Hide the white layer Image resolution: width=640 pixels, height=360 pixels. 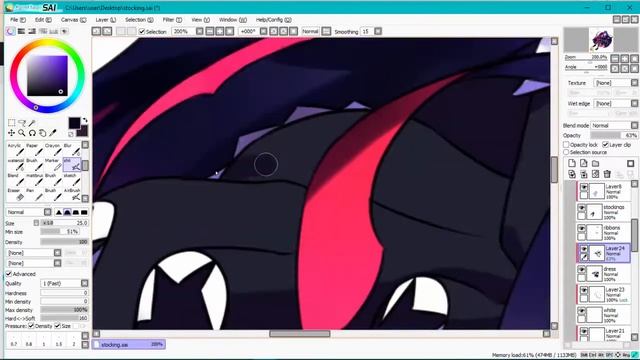click(x=582, y=311)
